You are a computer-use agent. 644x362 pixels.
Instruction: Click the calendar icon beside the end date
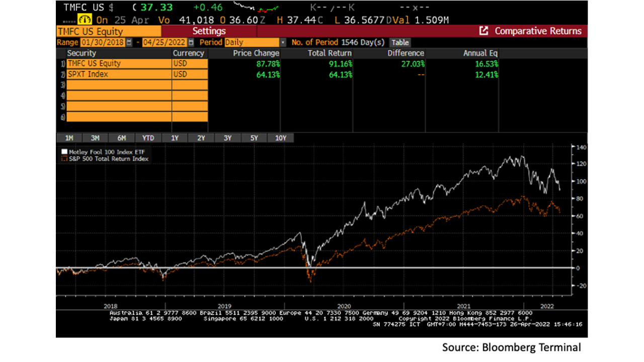coord(190,42)
